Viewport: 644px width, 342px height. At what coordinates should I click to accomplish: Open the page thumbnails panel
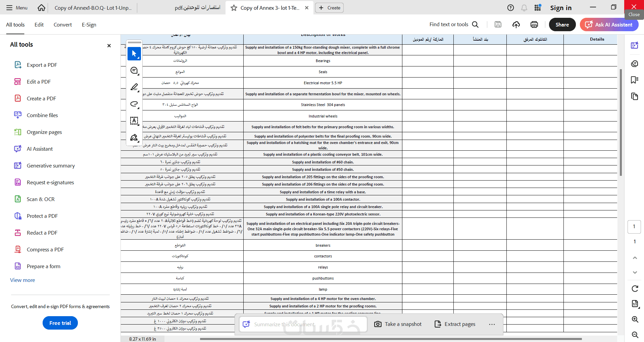tap(635, 97)
